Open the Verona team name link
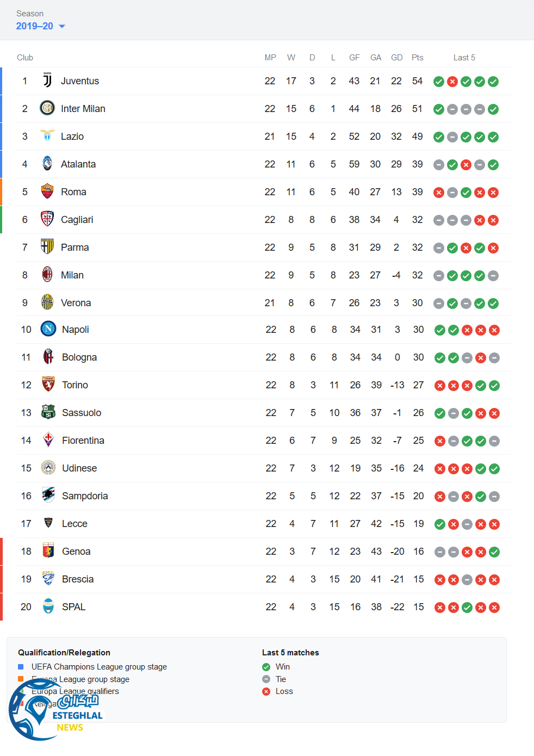 pyautogui.click(x=76, y=303)
